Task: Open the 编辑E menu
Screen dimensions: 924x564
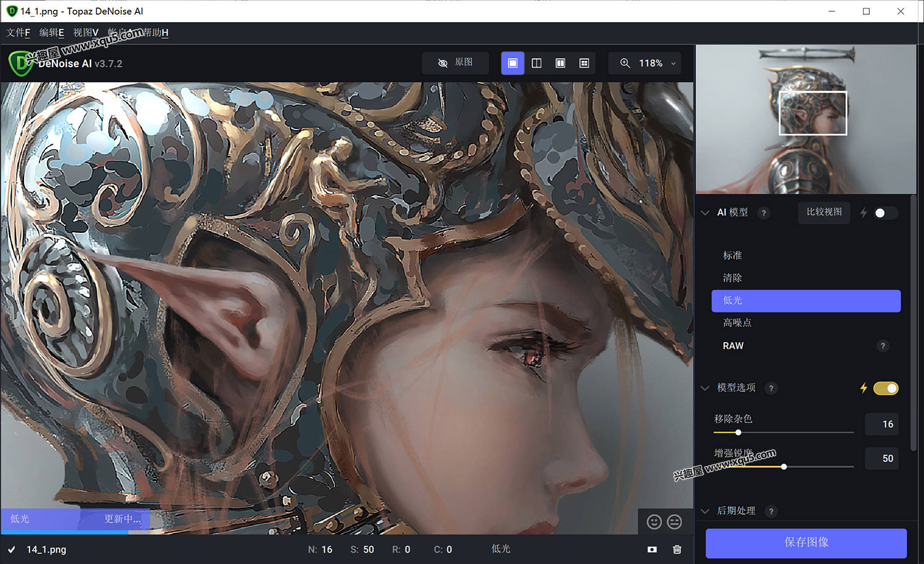Action: click(x=52, y=33)
